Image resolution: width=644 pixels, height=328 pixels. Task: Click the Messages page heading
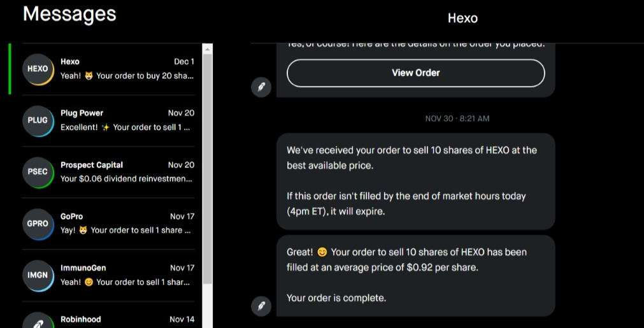(69, 14)
